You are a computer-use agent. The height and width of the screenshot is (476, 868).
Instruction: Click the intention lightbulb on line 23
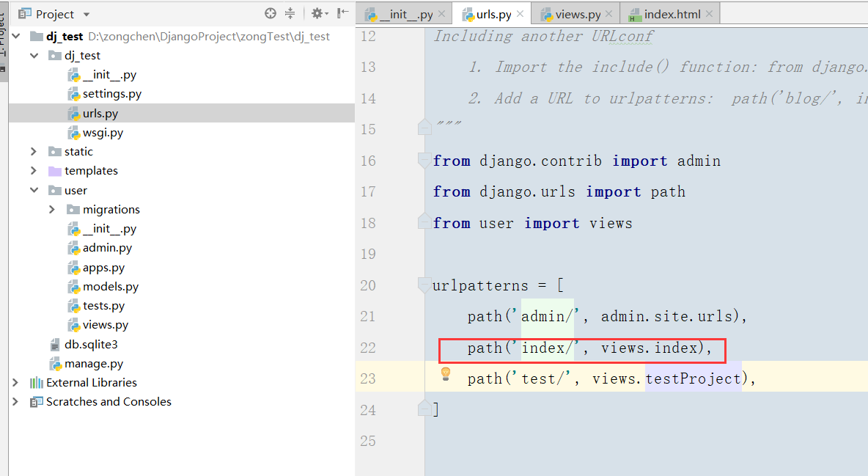click(446, 374)
